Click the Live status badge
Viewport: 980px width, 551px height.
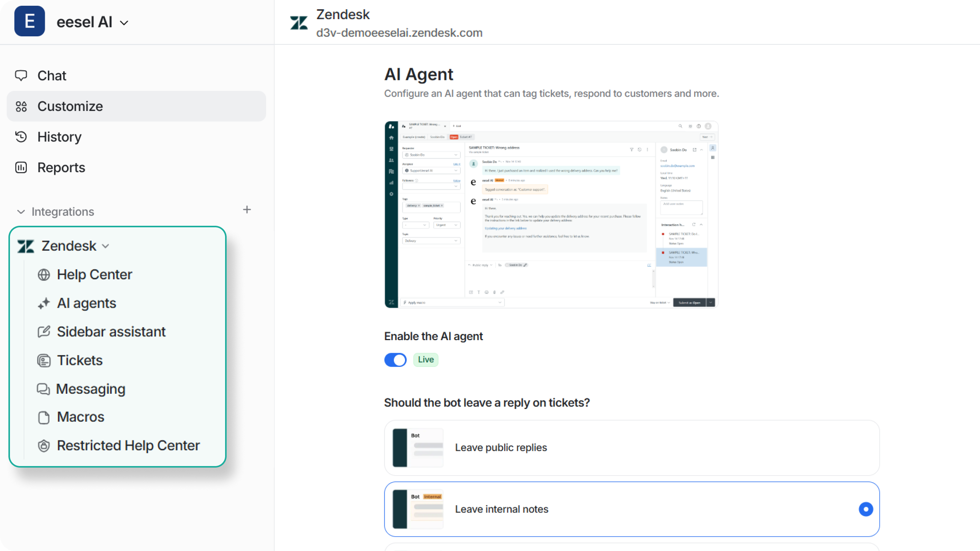(425, 359)
